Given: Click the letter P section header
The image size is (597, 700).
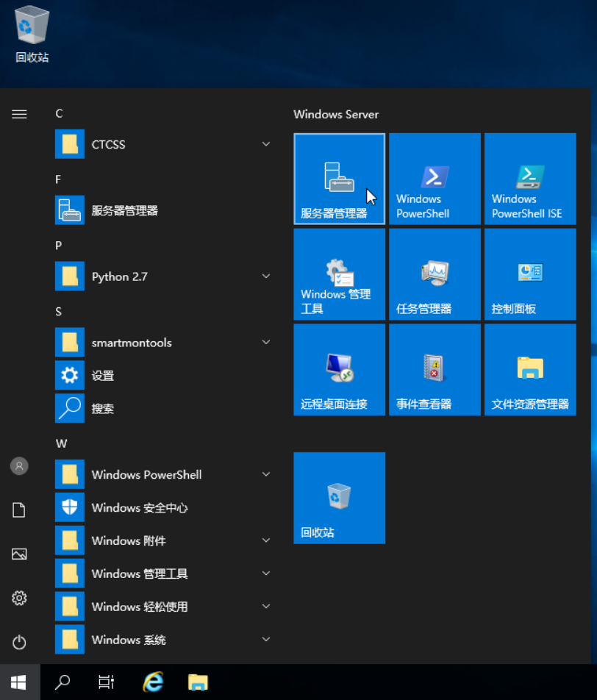Looking at the screenshot, I should [x=59, y=246].
